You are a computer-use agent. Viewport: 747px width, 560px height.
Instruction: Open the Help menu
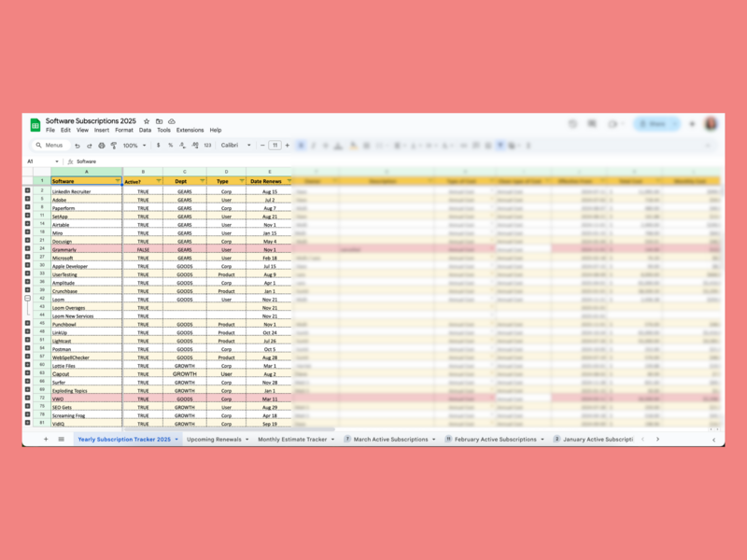[216, 130]
